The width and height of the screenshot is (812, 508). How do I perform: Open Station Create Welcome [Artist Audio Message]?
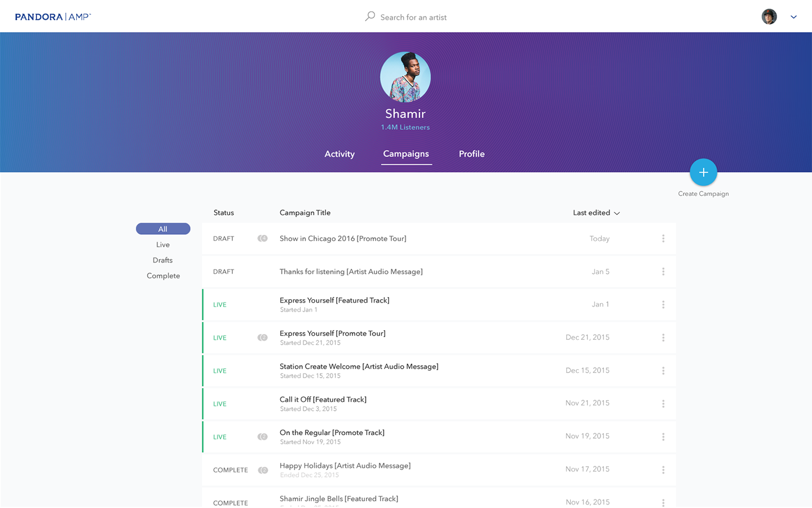pyautogui.click(x=359, y=366)
